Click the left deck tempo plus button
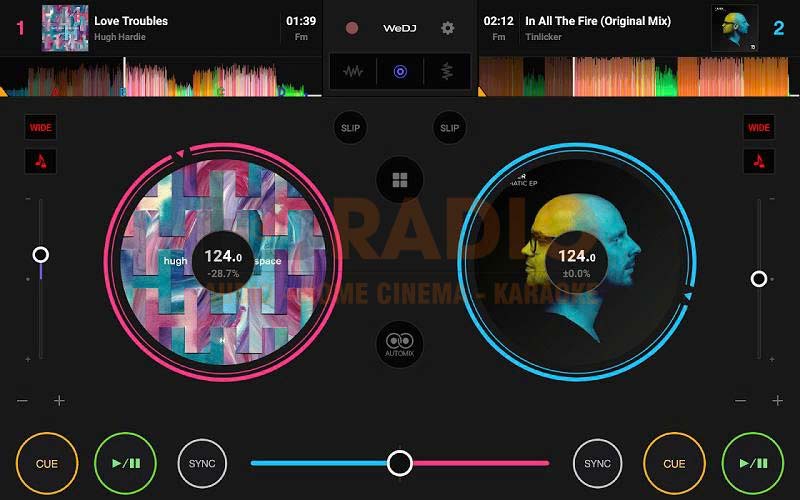Image resolution: width=800 pixels, height=500 pixels. [59, 401]
